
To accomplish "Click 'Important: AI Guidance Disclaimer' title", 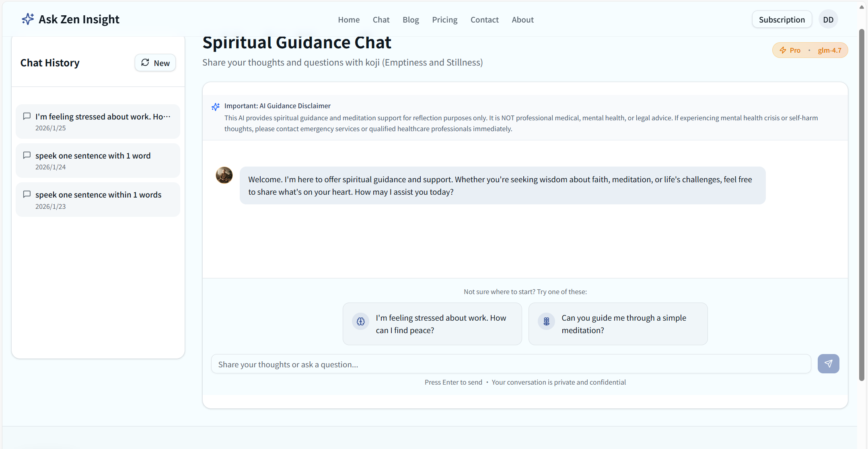I will coord(277,106).
